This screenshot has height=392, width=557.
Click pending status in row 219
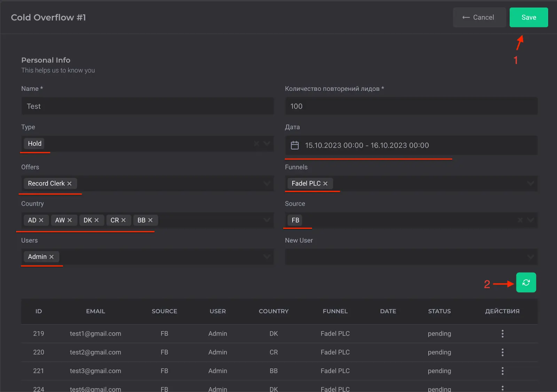[x=439, y=334]
